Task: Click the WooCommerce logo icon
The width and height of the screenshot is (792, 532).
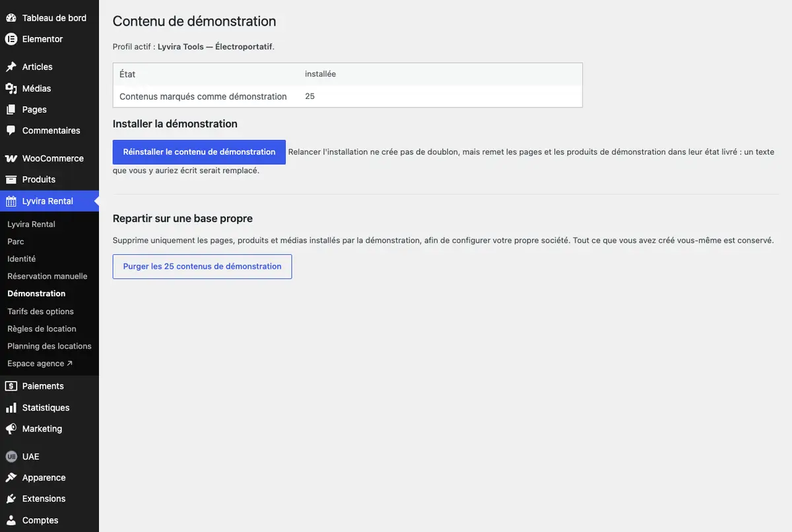Action: point(11,158)
